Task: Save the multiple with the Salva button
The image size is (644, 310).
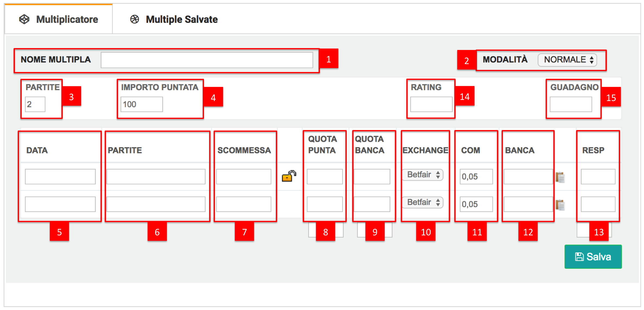Action: point(593,257)
